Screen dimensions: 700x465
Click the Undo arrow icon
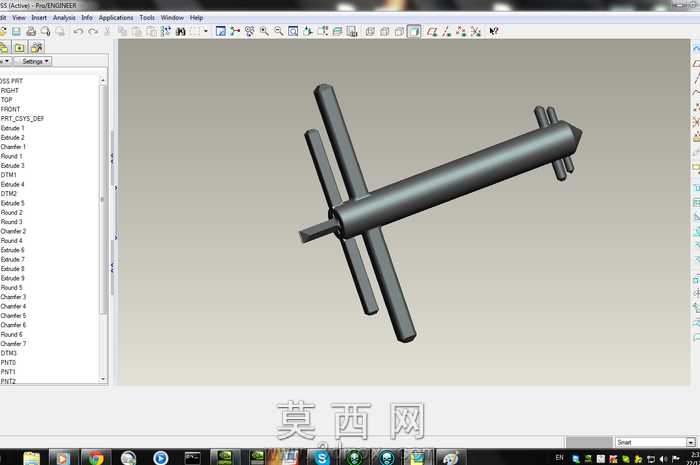pyautogui.click(x=78, y=31)
